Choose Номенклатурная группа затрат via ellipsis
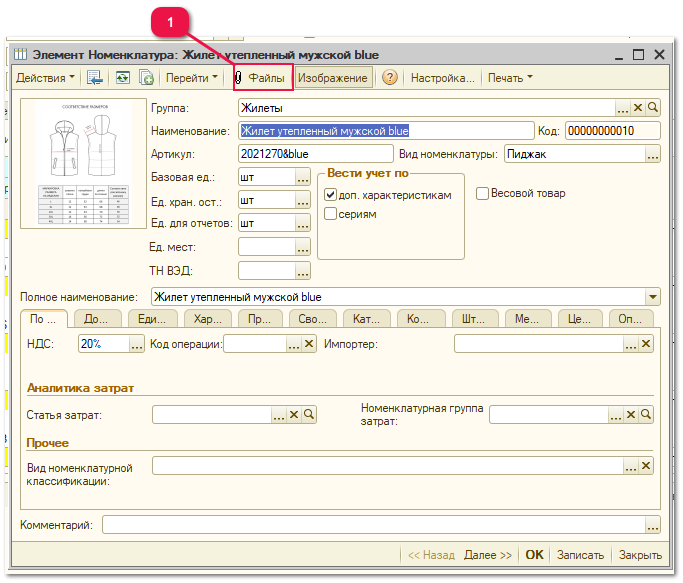683x583 pixels. [616, 414]
